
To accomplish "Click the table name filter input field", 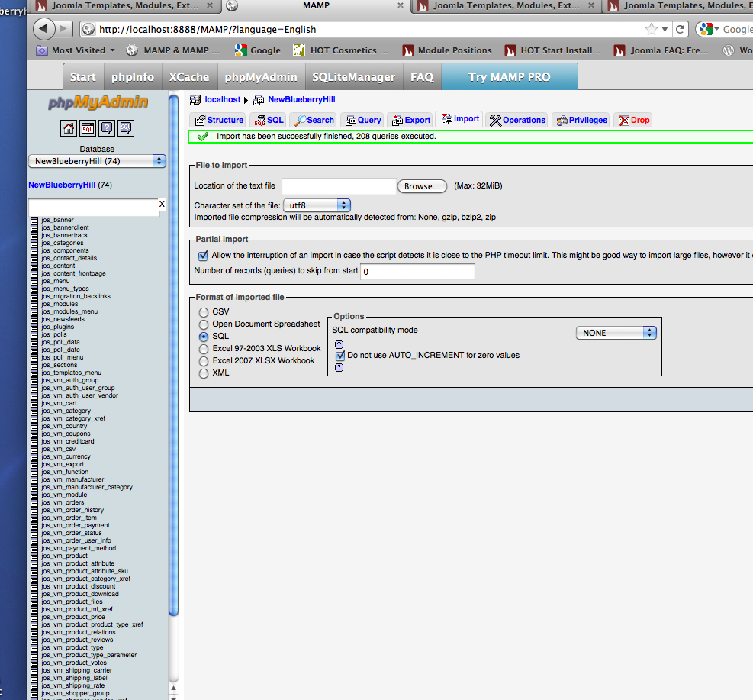I will pos(94,207).
